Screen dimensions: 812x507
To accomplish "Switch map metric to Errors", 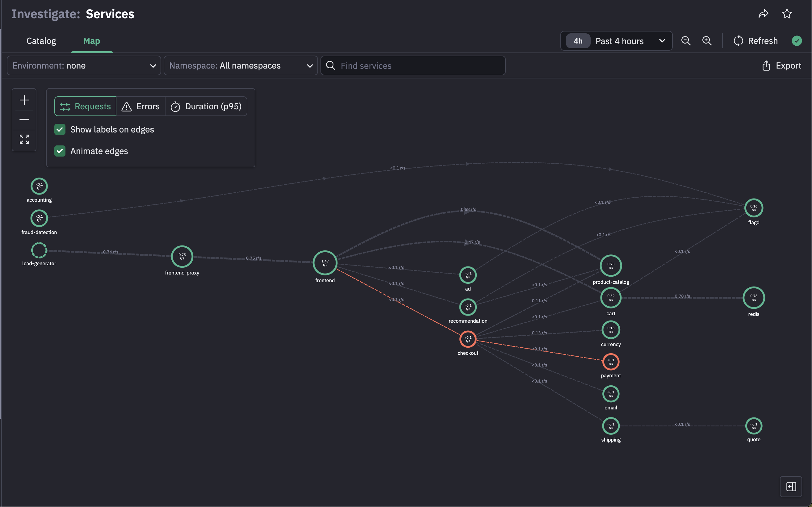I will [141, 106].
